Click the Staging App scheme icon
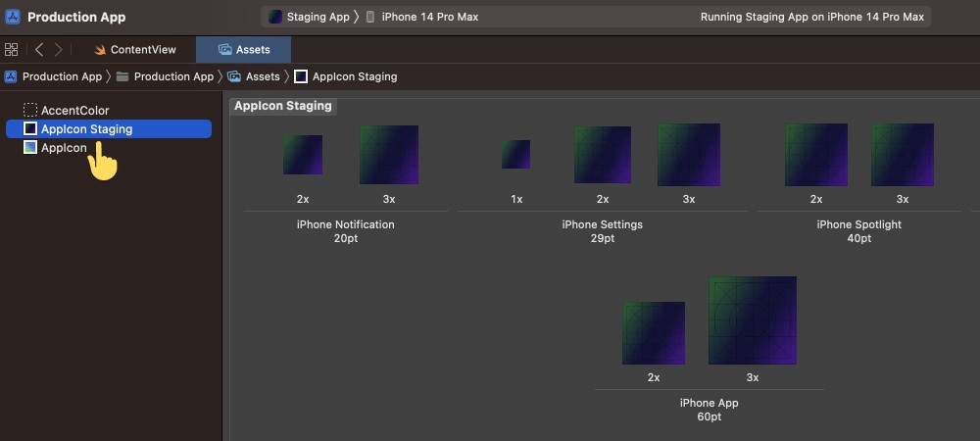 275,17
